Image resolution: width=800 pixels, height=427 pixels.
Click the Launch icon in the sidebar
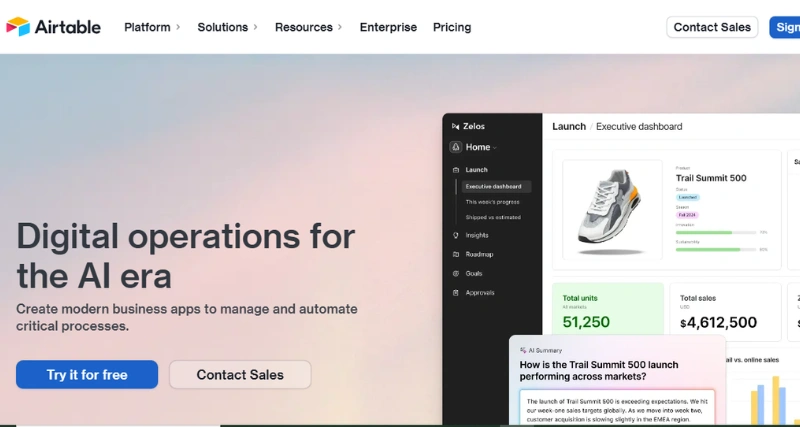456,170
